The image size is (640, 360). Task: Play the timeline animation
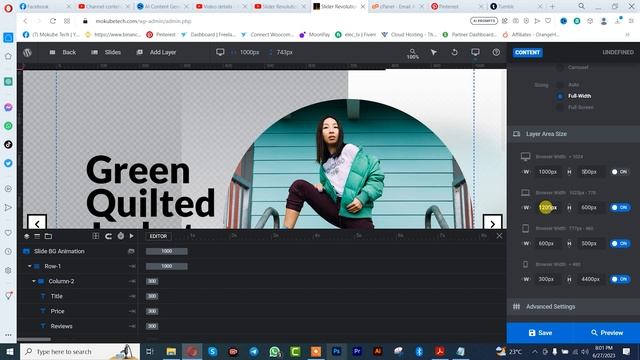point(131,236)
